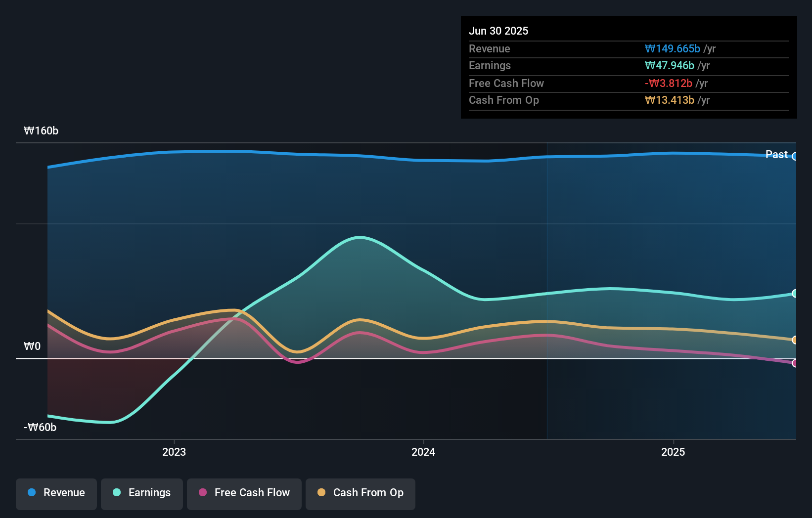This screenshot has height=518, width=812.
Task: Toggle the Free Cash Flow legend button
Action: click(244, 494)
